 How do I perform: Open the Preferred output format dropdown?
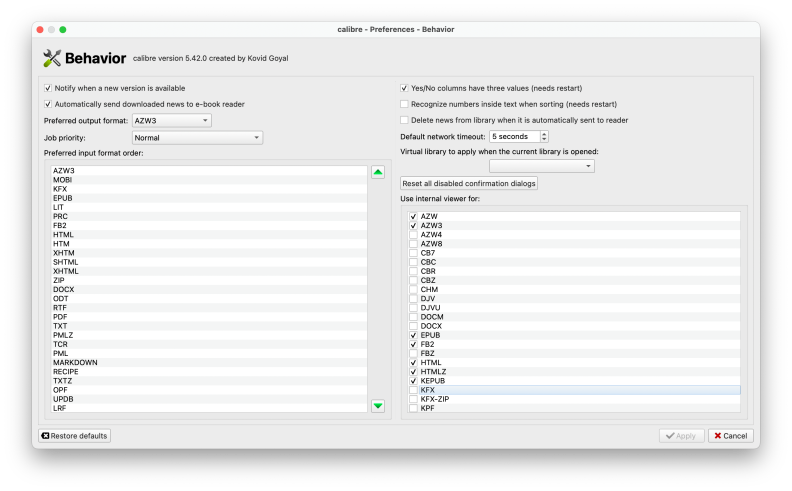[172, 121]
